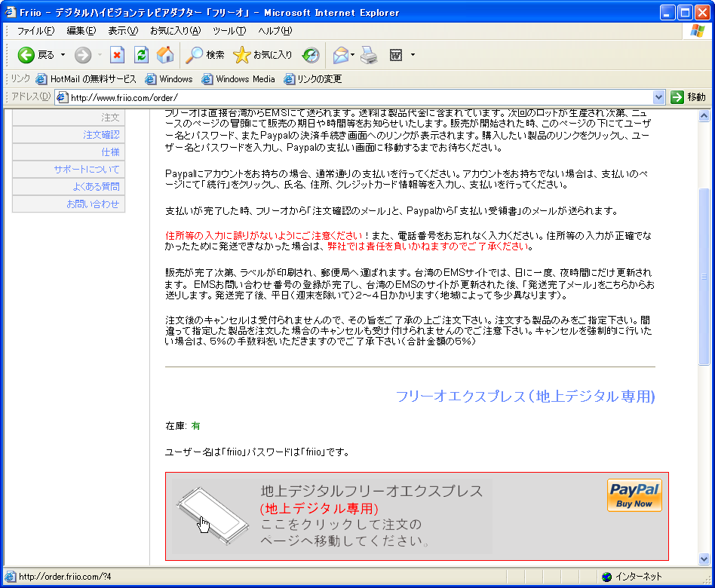715x588 pixels.
Task: Open the ツール(T) menu
Action: coord(229,31)
